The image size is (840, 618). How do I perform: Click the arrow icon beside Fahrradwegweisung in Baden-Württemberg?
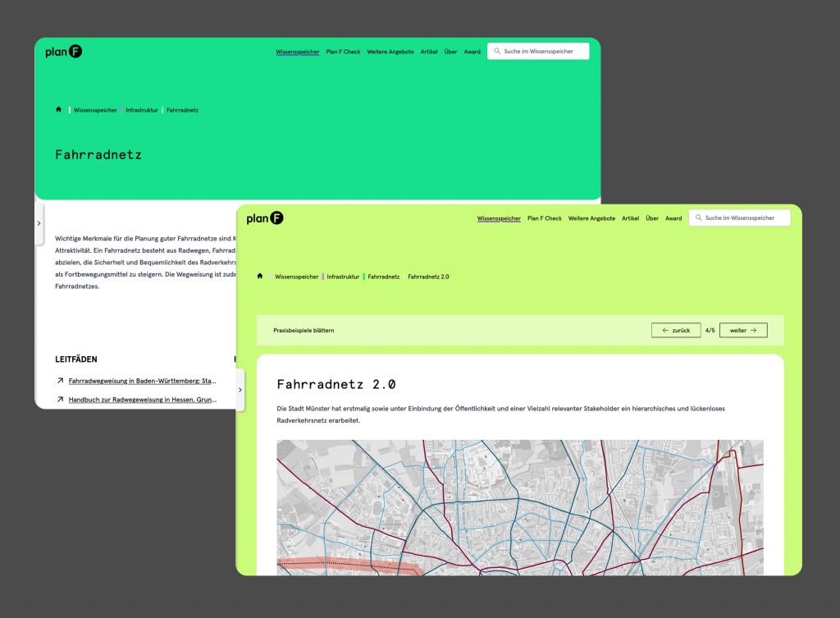[x=60, y=381]
